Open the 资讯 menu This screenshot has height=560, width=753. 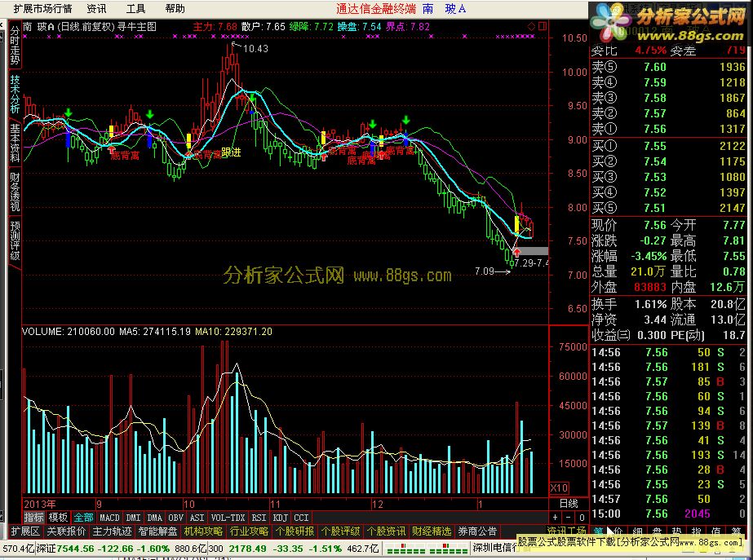pos(96,9)
